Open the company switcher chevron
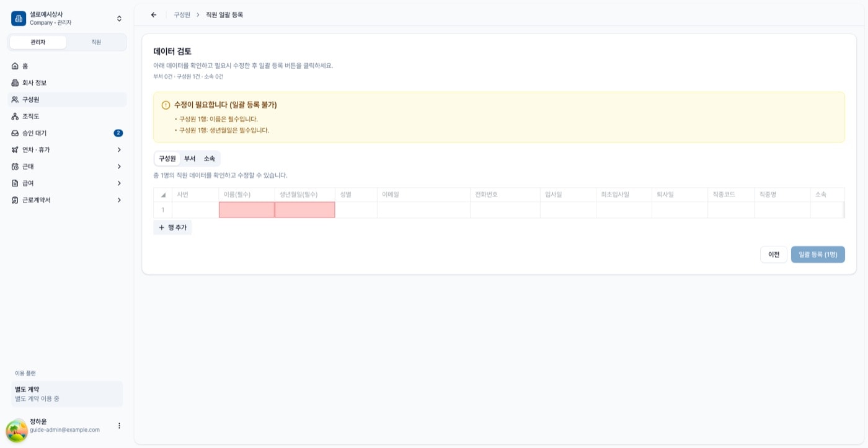This screenshot has width=868, height=448. (x=119, y=19)
